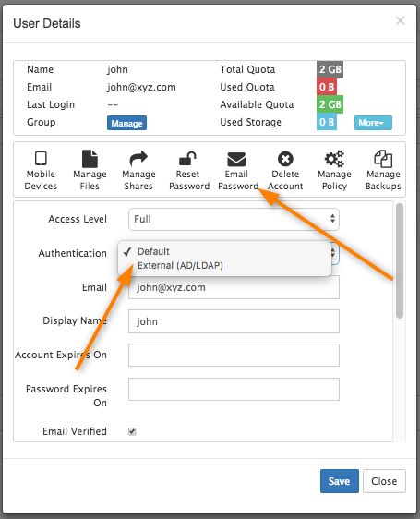
Task: Click the Email Password envelope icon
Action: 236,159
